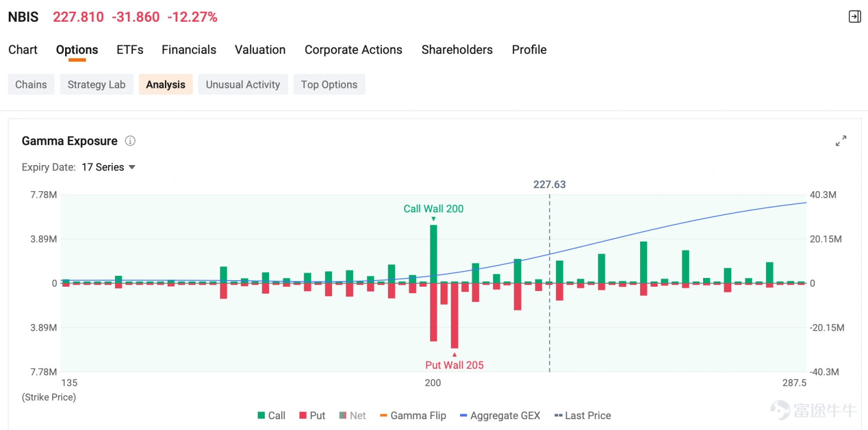
Task: Toggle the Call series in legend
Action: 271,415
